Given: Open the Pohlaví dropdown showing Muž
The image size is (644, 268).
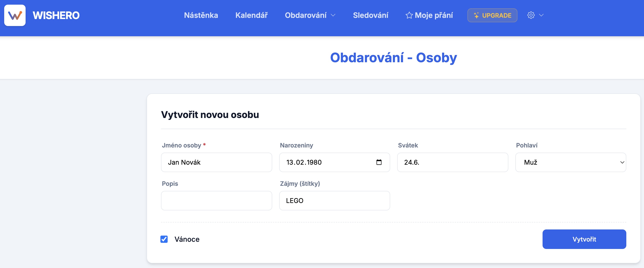Looking at the screenshot, I should pos(571,162).
